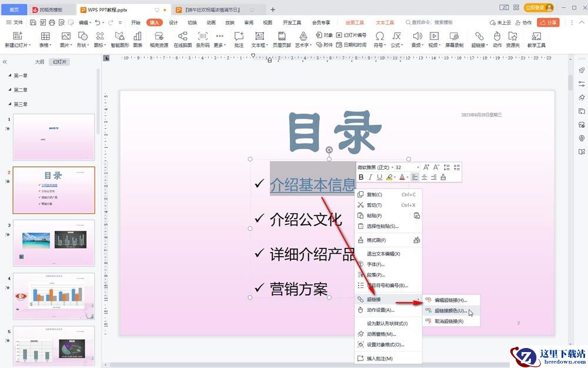Expand the 视频 video dropdown
The width and height of the screenshot is (588, 368).
pyautogui.click(x=440, y=45)
